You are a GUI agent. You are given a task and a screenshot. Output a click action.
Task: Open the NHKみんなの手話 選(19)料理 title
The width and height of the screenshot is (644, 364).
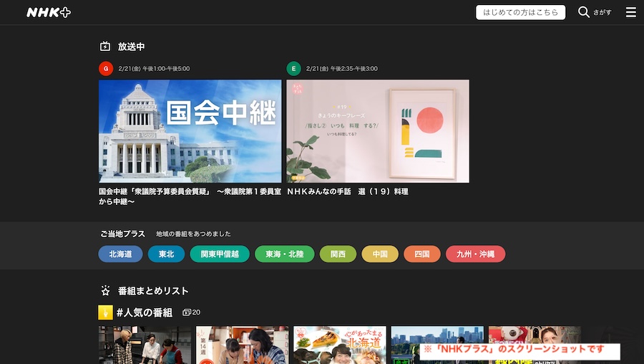pyautogui.click(x=348, y=191)
